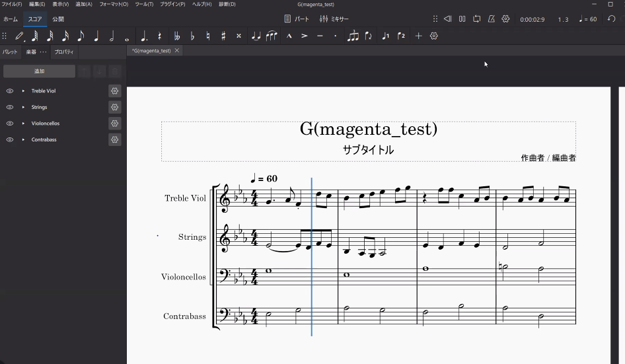Open プロパティ panel tab

tap(64, 52)
